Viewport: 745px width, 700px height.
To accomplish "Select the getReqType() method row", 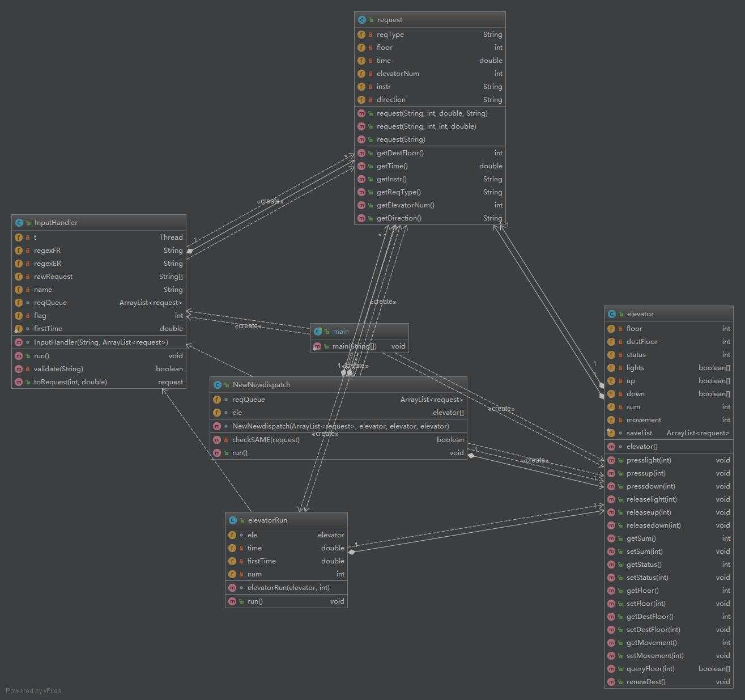I will click(x=430, y=192).
